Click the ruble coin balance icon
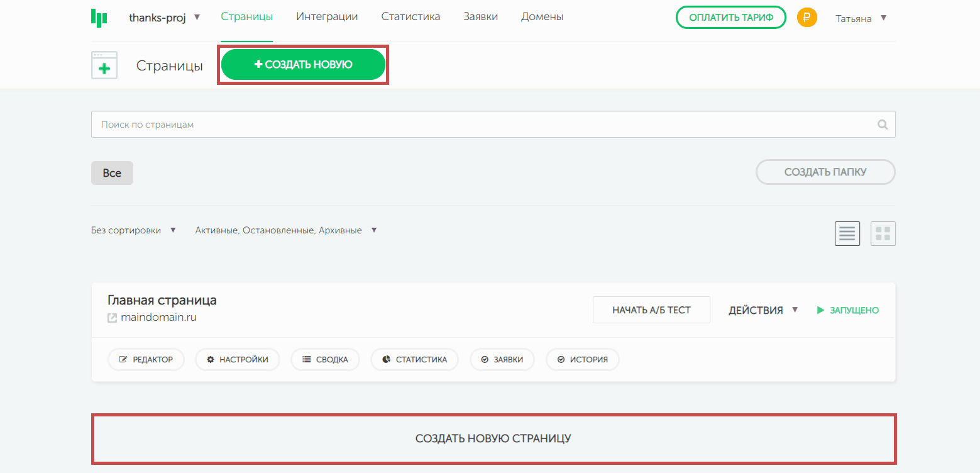980x473 pixels. [807, 18]
